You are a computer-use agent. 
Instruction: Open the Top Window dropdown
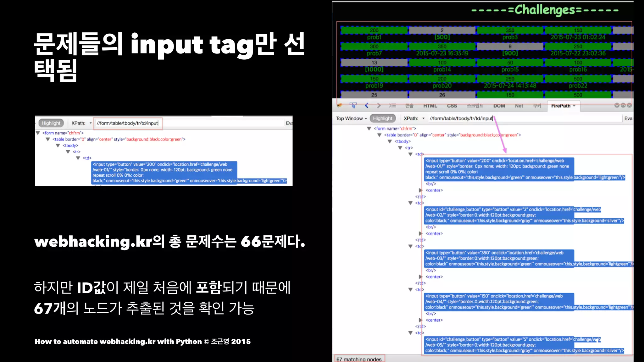(x=351, y=118)
